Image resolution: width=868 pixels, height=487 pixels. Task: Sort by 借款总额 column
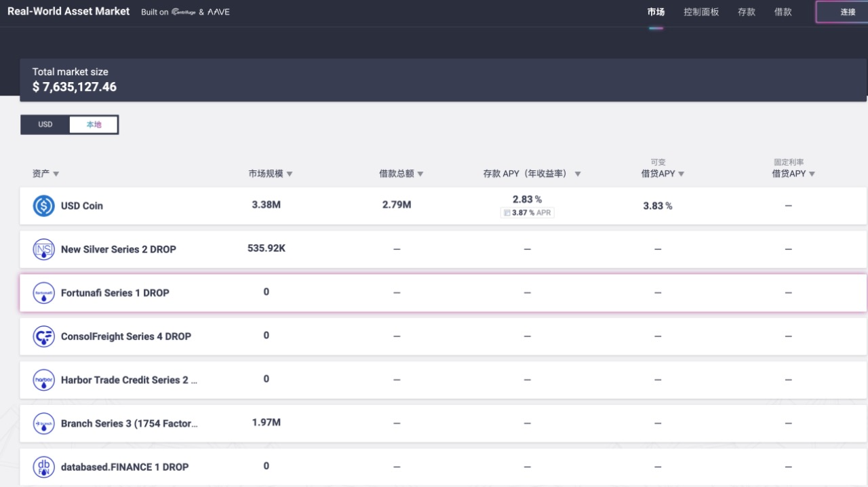click(x=401, y=174)
